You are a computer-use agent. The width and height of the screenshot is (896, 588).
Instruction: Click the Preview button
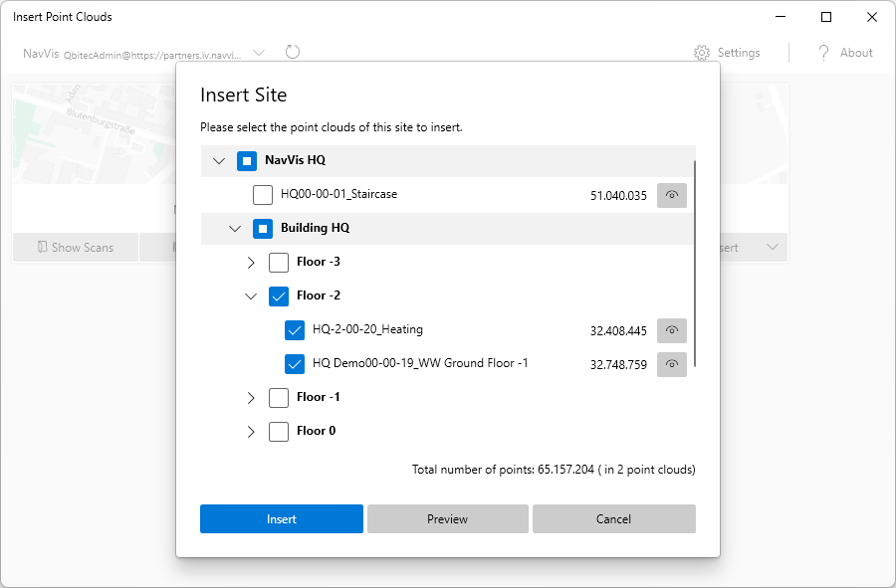tap(447, 519)
